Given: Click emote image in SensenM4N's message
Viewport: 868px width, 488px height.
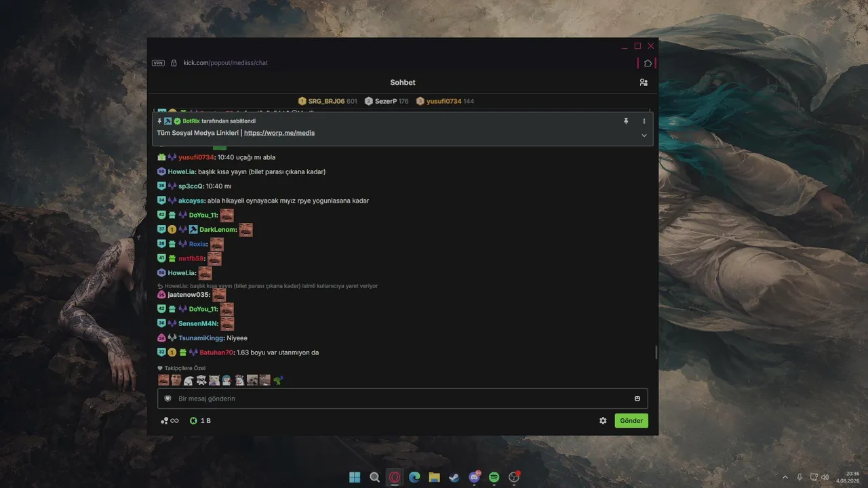Looking at the screenshot, I should tap(227, 323).
